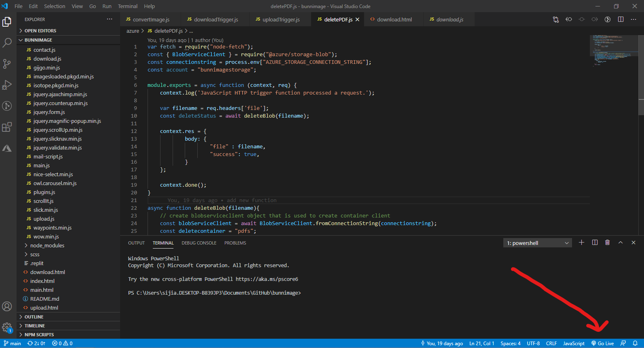Close the terminal panel

click(x=633, y=243)
